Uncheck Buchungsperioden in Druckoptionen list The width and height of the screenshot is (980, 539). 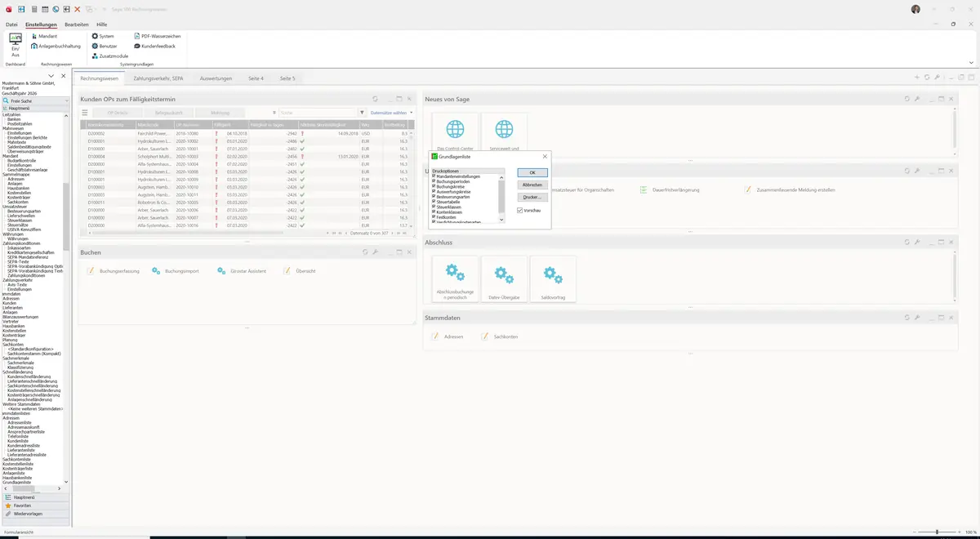coord(434,181)
